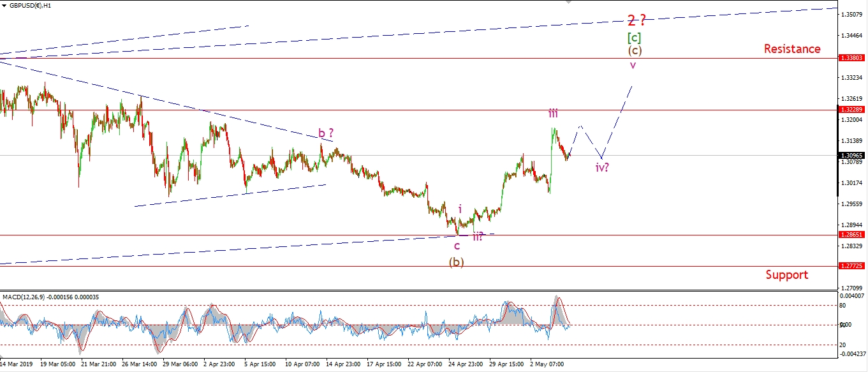Image resolution: width=868 pixels, height=372 pixels.
Task: Click the red Resistance text label
Action: [x=792, y=48]
